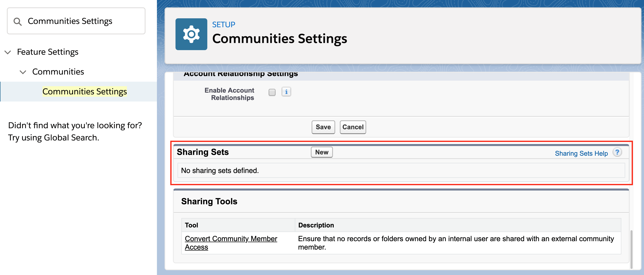Screen dimensions: 644x275
Task: Select Communities Settings in the sidebar
Action: click(x=84, y=91)
